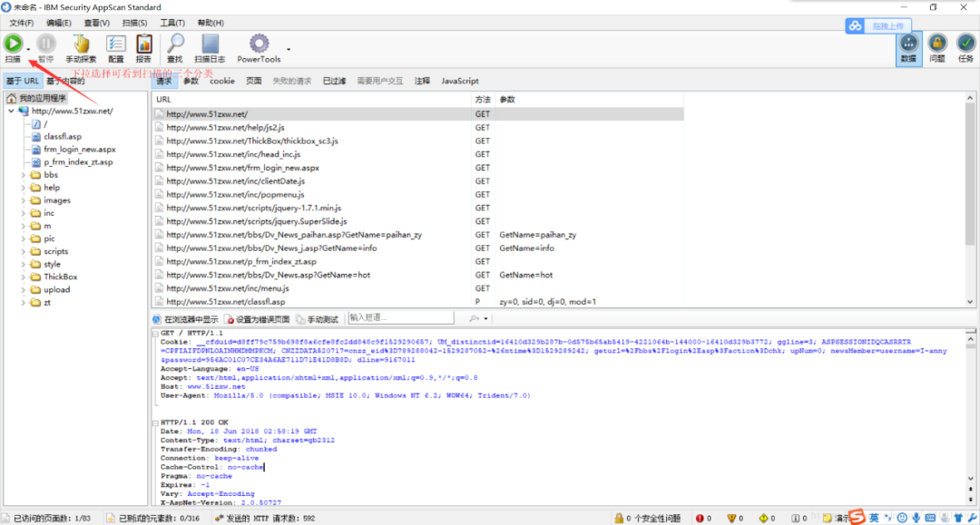This screenshot has width=980, height=525.
Task: Switch to the Tasks view icon
Action: tap(965, 48)
